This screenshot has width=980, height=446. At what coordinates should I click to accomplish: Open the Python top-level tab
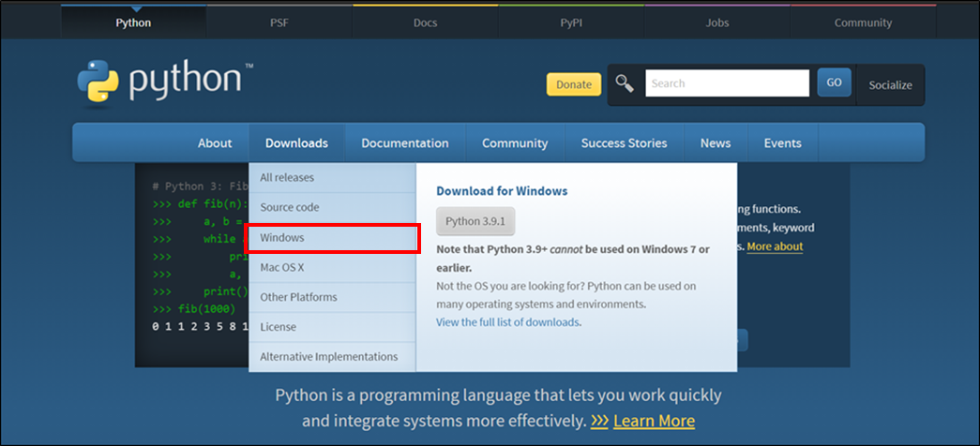click(134, 22)
